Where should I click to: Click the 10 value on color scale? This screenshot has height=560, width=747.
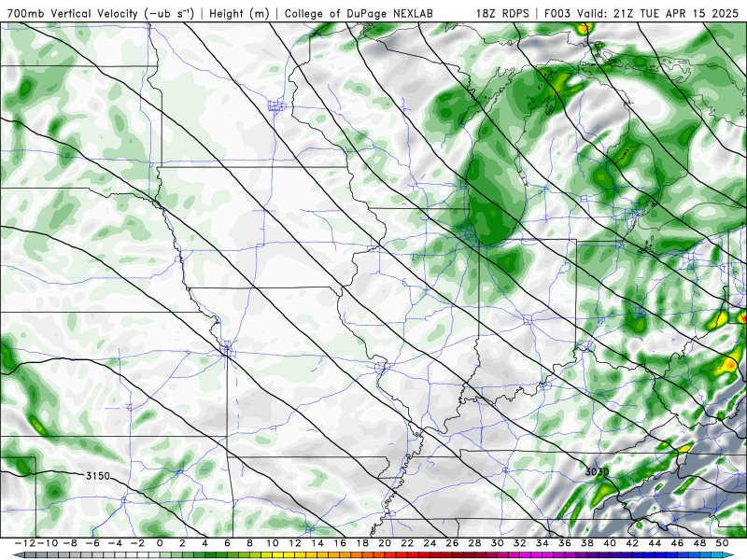[272, 543]
